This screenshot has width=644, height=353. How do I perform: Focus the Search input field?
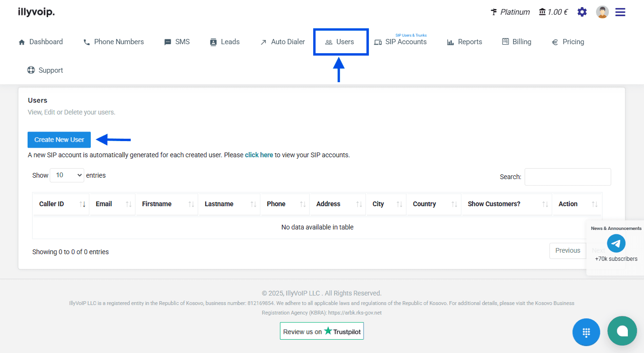click(x=567, y=177)
